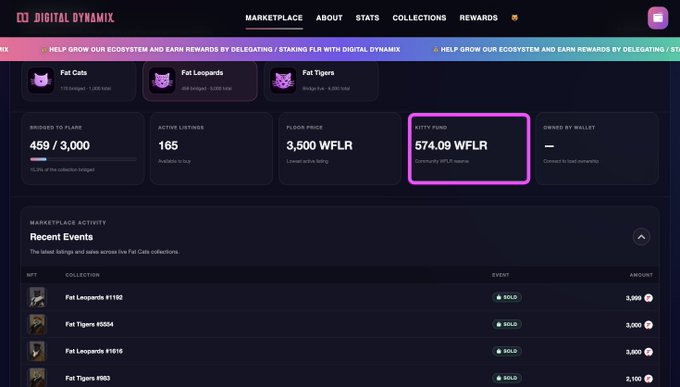
Task: Click WFLR token icon beside 3,800
Action: pos(648,352)
